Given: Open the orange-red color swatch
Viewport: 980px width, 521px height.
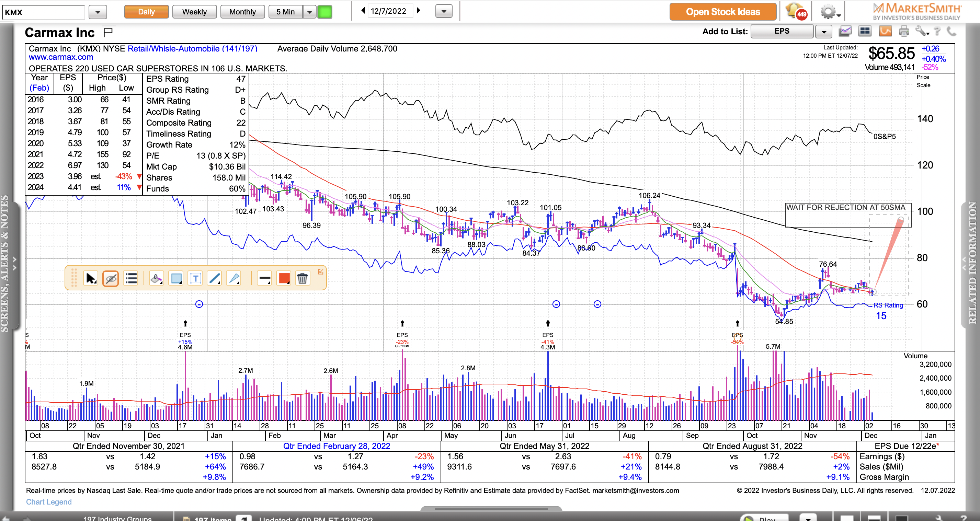Looking at the screenshot, I should (x=284, y=279).
